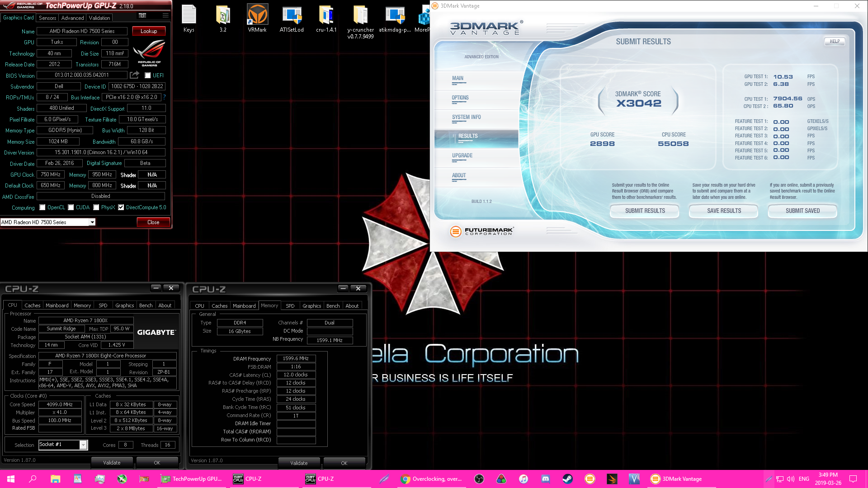Click the BIOS export share icon
868x488 pixels.
pyautogui.click(x=134, y=75)
